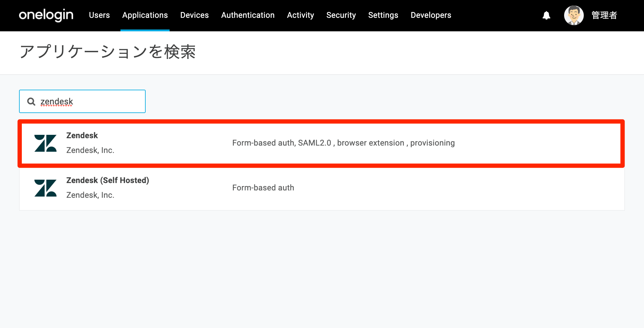Select the Zendesk (Self Hosted) title
The width and height of the screenshot is (644, 328).
point(108,180)
